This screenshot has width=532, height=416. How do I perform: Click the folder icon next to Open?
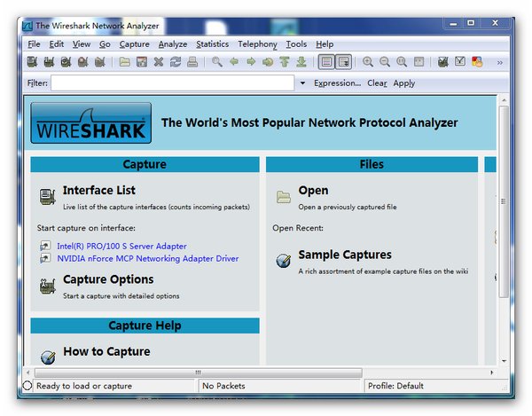(284, 197)
